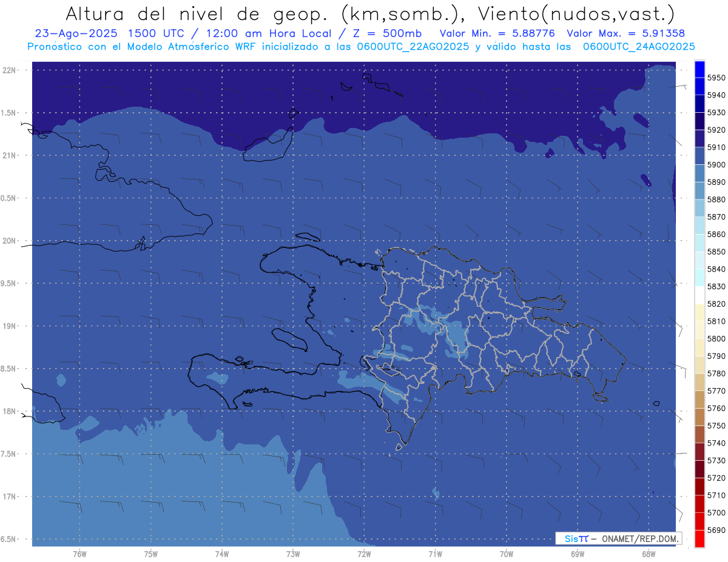Click the "73W" longitude label

point(293,554)
